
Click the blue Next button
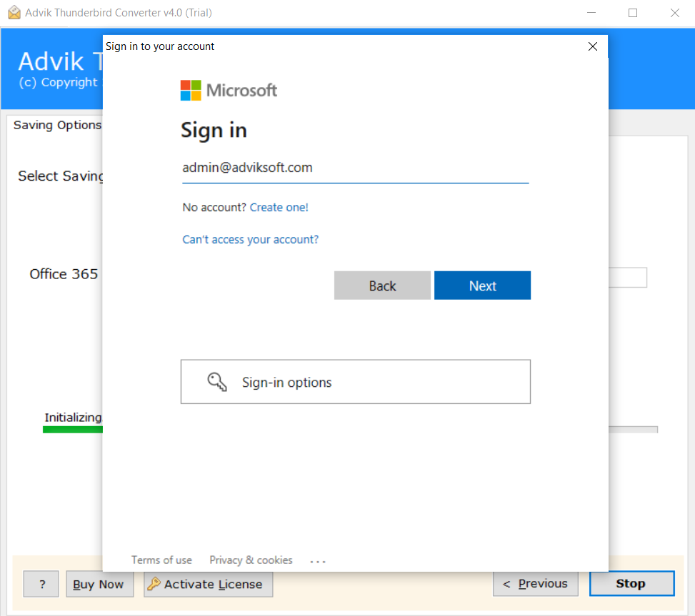tap(482, 286)
